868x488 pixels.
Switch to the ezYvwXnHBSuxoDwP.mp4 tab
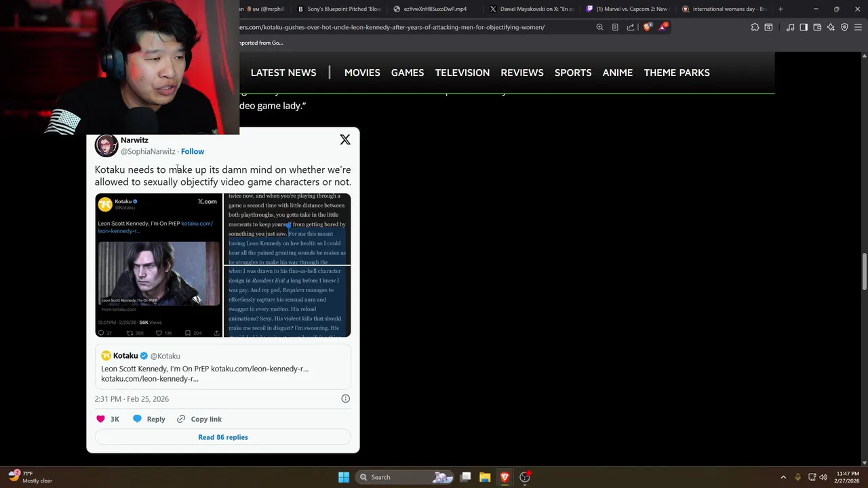pyautogui.click(x=435, y=9)
